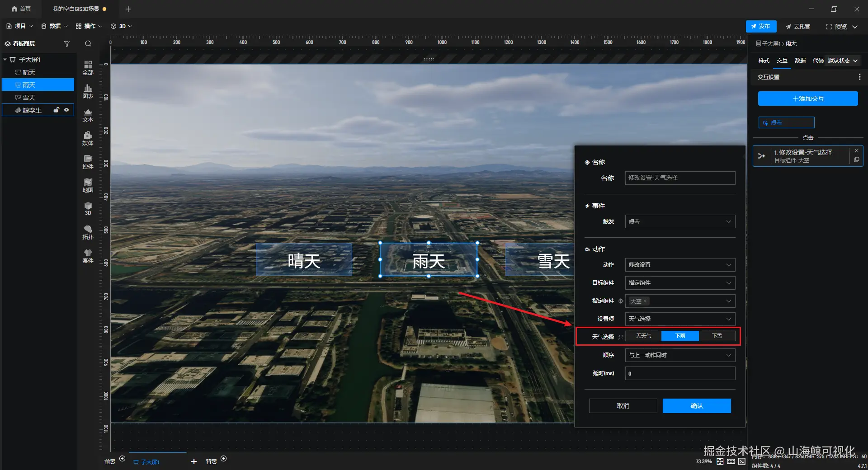This screenshot has height=470, width=868.
Task: Click the 确认 confirm button
Action: (x=697, y=406)
